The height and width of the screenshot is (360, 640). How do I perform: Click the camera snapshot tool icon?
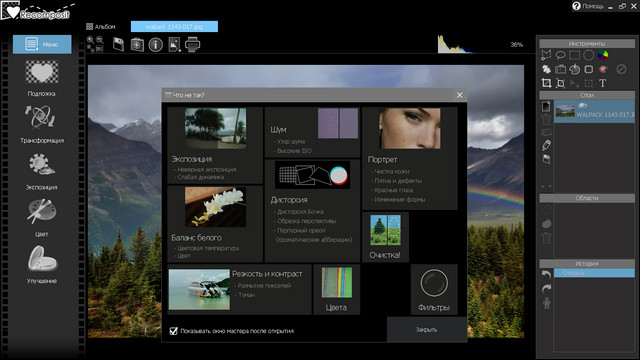point(560,69)
